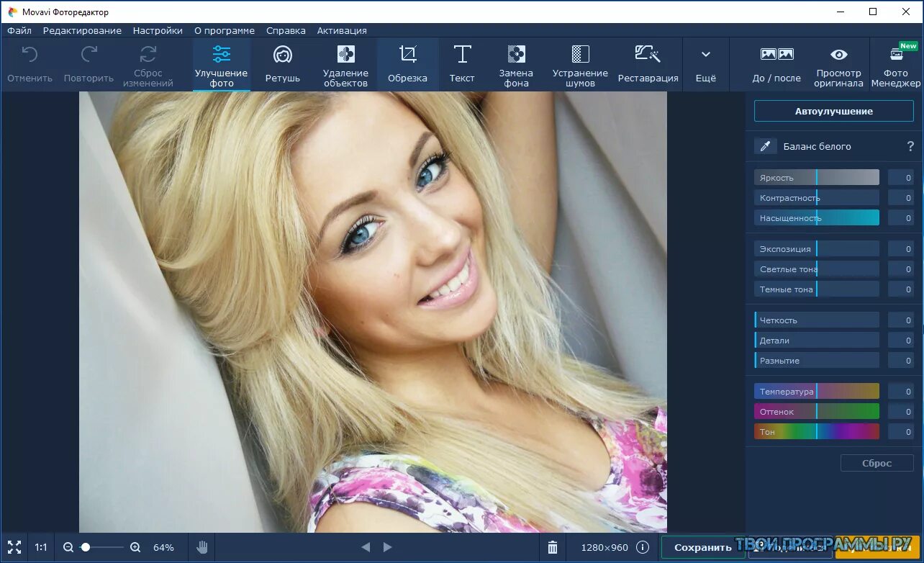Viewport: 924px width, 563px height.
Task: Toggle Просмотр оригинала eye view
Action: [839, 64]
